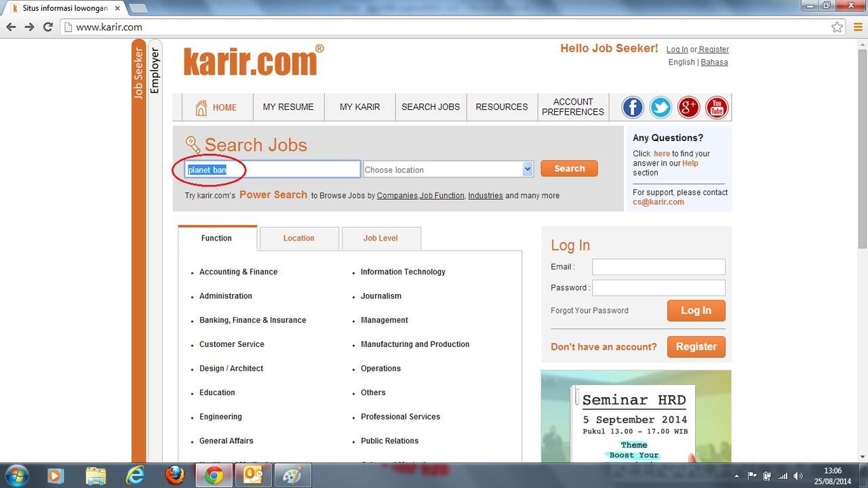Open the Facebook social icon
Viewport: 868px width, 488px height.
coord(633,107)
